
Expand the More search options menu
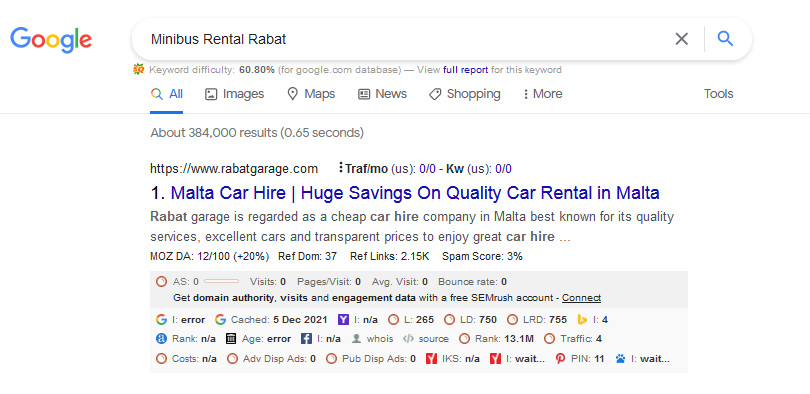tap(542, 94)
